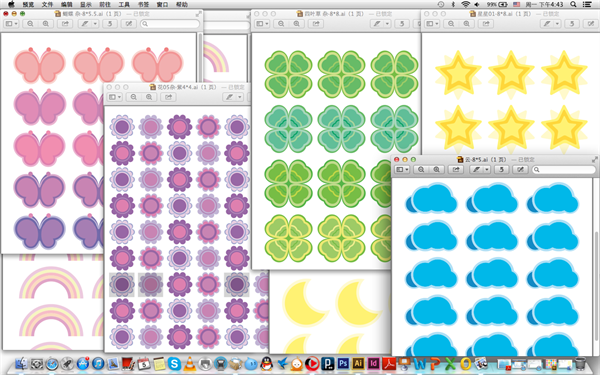Rotate the star 星星01 page
Screen dimensions: 600x375
pyautogui.click(x=572, y=24)
